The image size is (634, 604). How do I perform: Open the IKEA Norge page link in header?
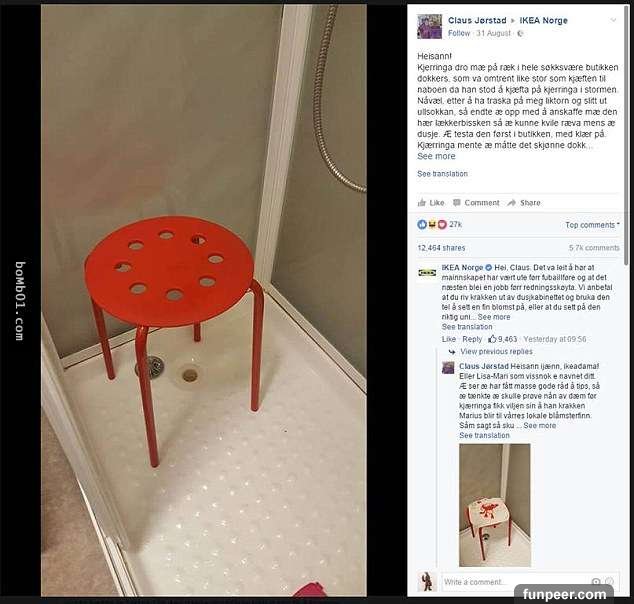click(x=543, y=20)
